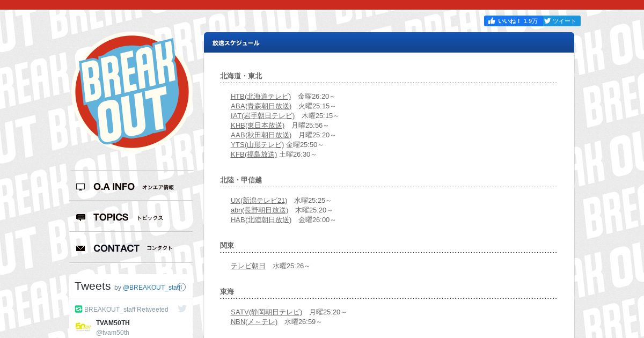Click the Facebook thumbs-up icon
Viewport: 644px width, 338px height.
[492, 21]
